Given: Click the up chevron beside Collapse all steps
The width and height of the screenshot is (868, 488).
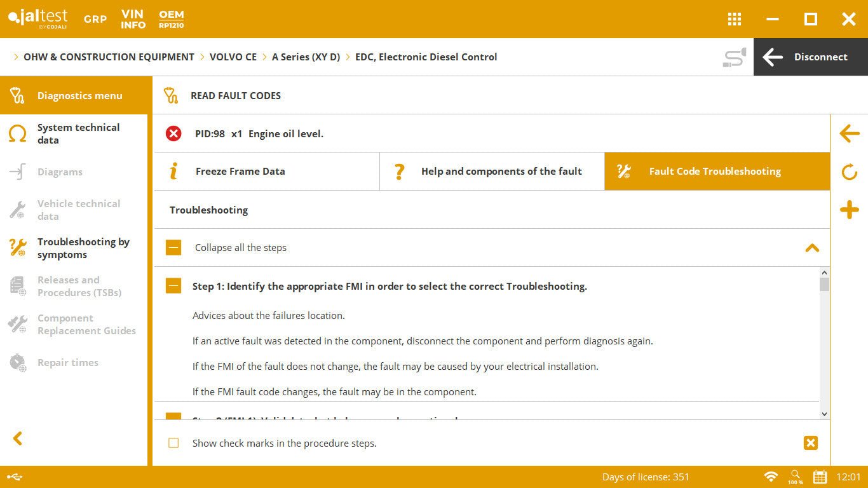Looking at the screenshot, I should coord(811,248).
